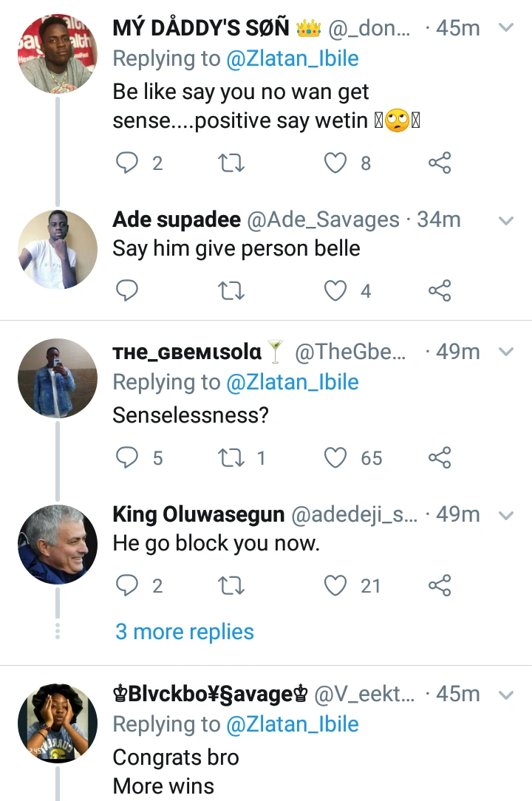Viewport: 532px width, 801px height.
Task: Reply to King Oluwasegun's tweet
Action: [128, 586]
